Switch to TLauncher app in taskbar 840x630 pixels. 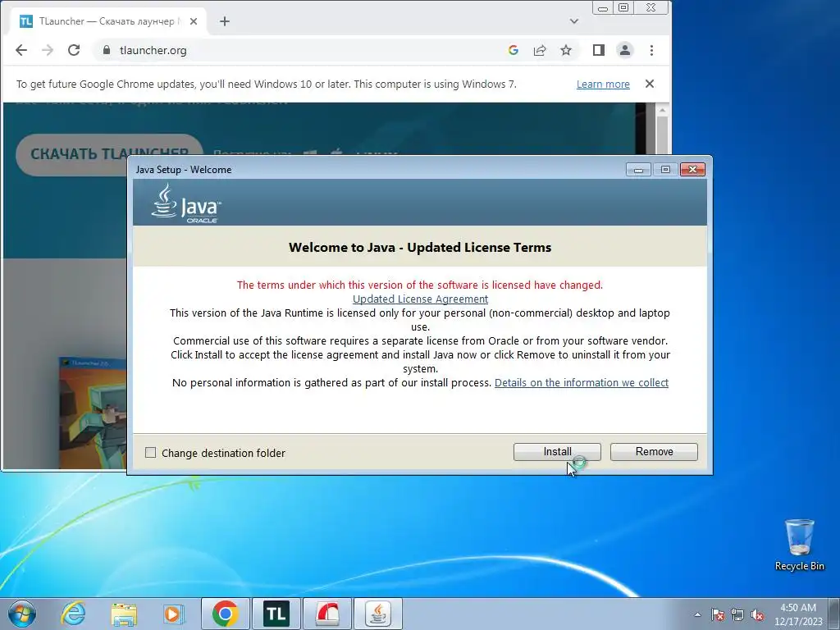tap(276, 614)
